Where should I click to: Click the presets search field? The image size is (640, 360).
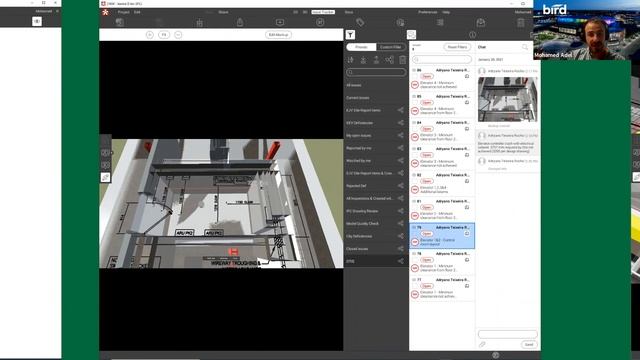coord(376,72)
